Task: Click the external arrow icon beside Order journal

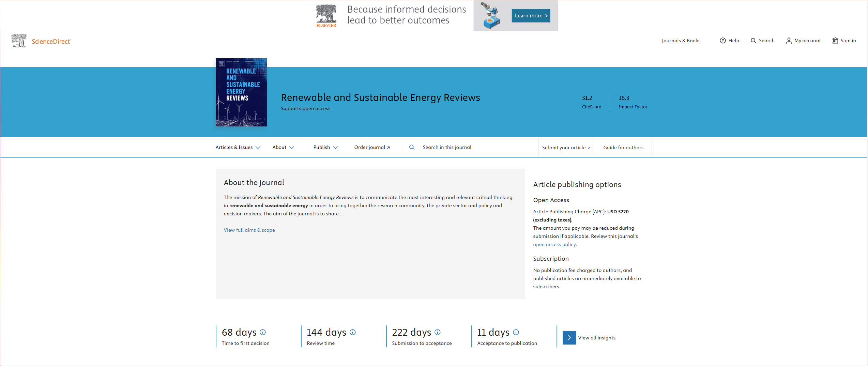Action: 388,148
